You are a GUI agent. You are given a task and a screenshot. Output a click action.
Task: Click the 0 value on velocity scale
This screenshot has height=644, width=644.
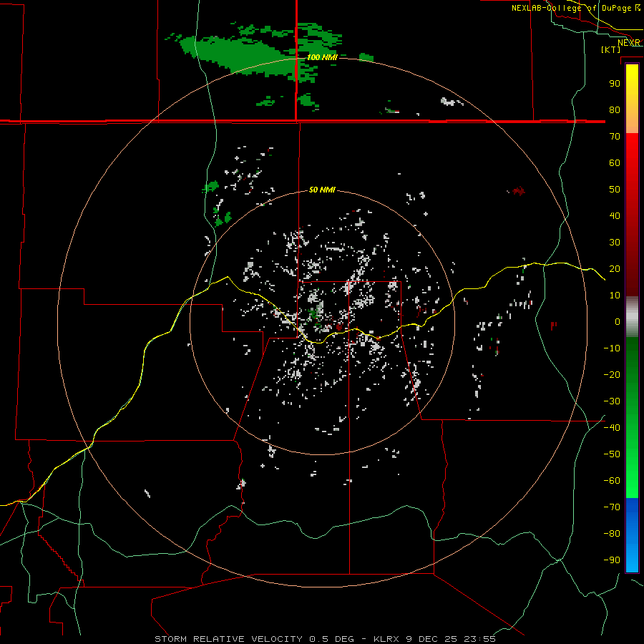[x=618, y=321]
